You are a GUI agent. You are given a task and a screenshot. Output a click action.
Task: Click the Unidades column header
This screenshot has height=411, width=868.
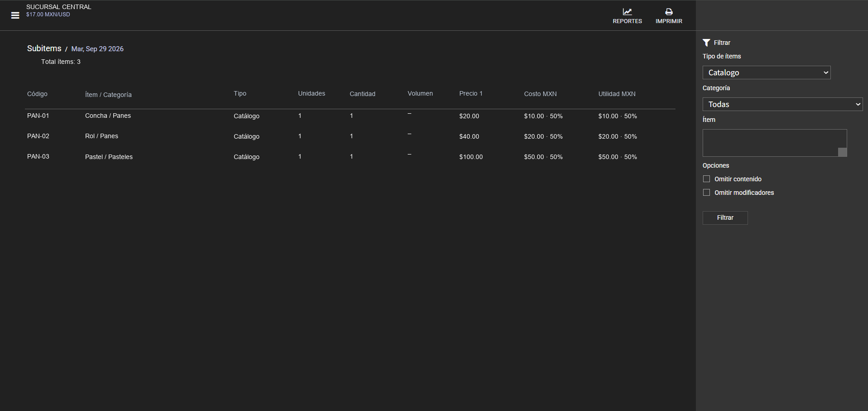312,93
